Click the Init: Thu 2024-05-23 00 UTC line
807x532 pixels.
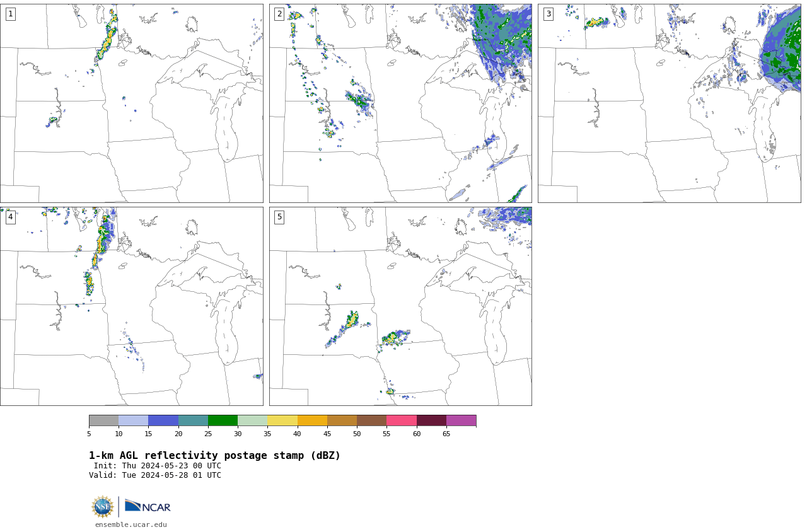(157, 466)
